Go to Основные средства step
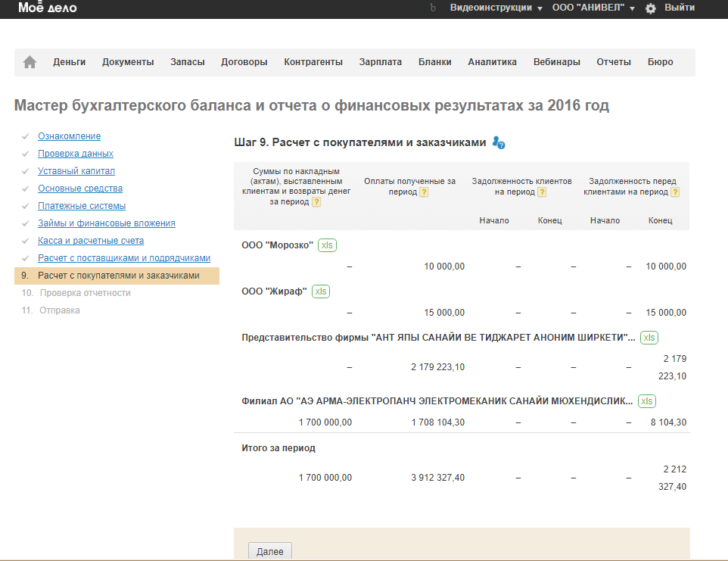The height and width of the screenshot is (561, 728). tap(80, 189)
